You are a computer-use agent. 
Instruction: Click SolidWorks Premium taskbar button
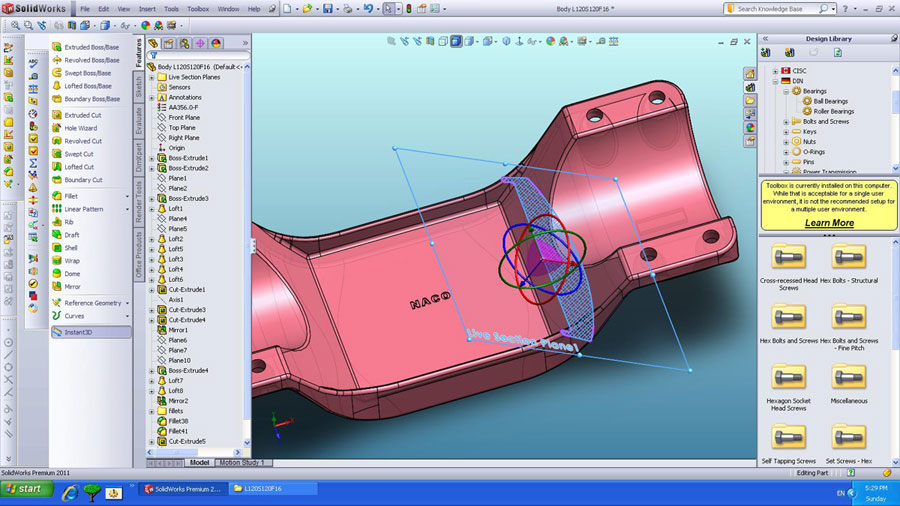pyautogui.click(x=183, y=489)
